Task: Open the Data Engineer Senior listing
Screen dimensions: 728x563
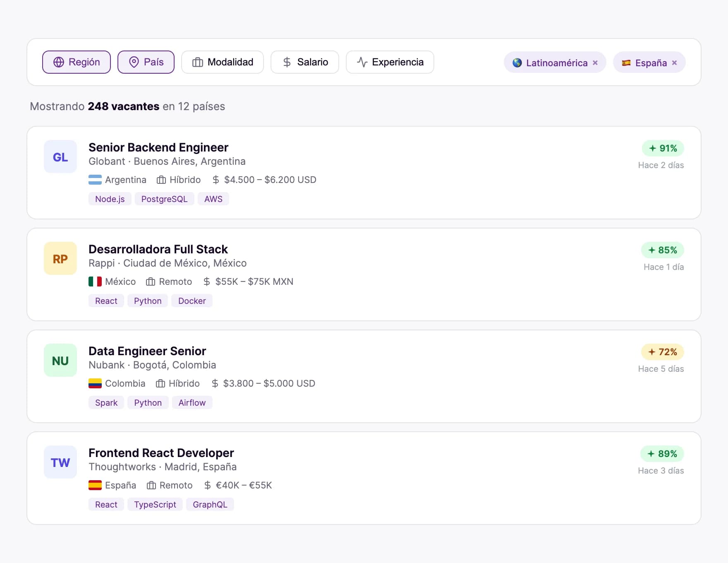Action: [147, 351]
